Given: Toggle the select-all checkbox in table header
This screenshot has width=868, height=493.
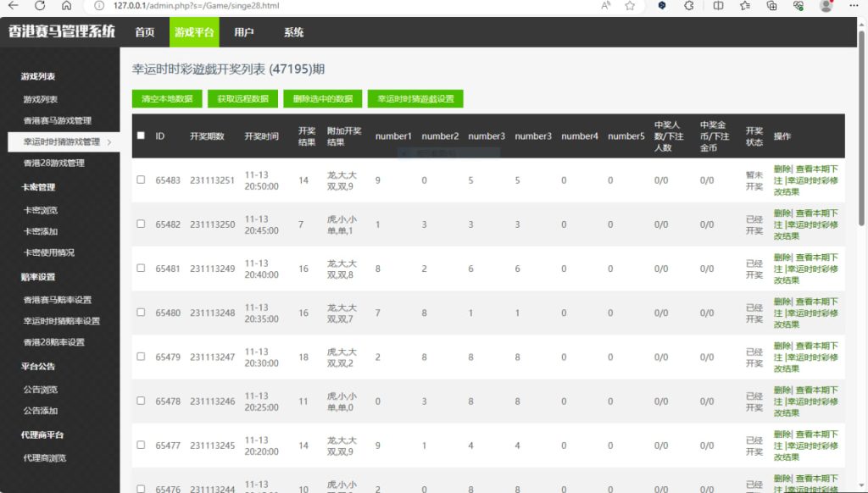Looking at the screenshot, I should 141,136.
